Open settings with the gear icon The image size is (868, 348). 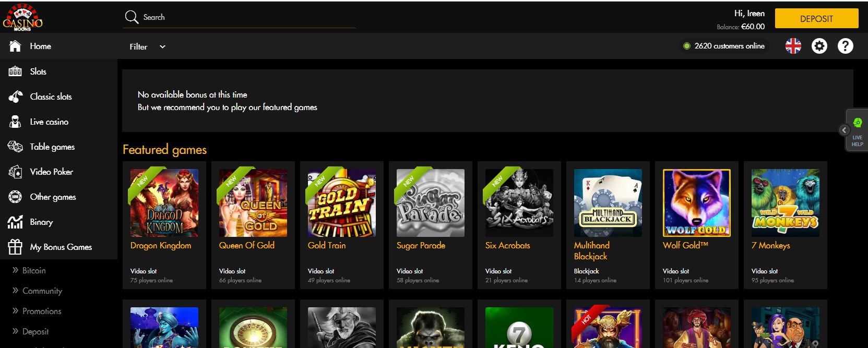(x=819, y=46)
